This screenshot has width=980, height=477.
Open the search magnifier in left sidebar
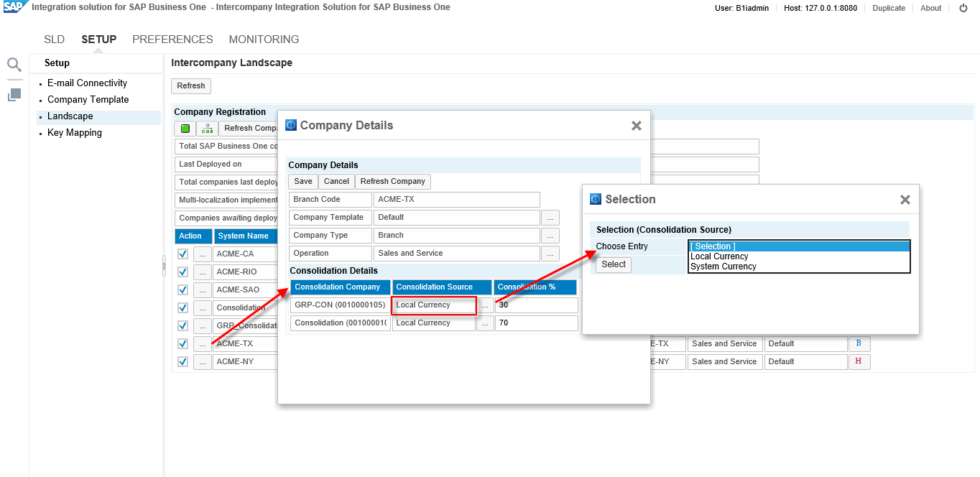click(14, 65)
